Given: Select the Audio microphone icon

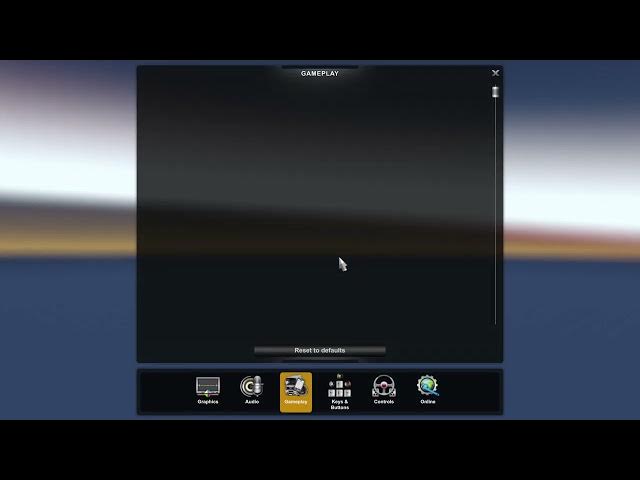Looking at the screenshot, I should (x=252, y=386).
